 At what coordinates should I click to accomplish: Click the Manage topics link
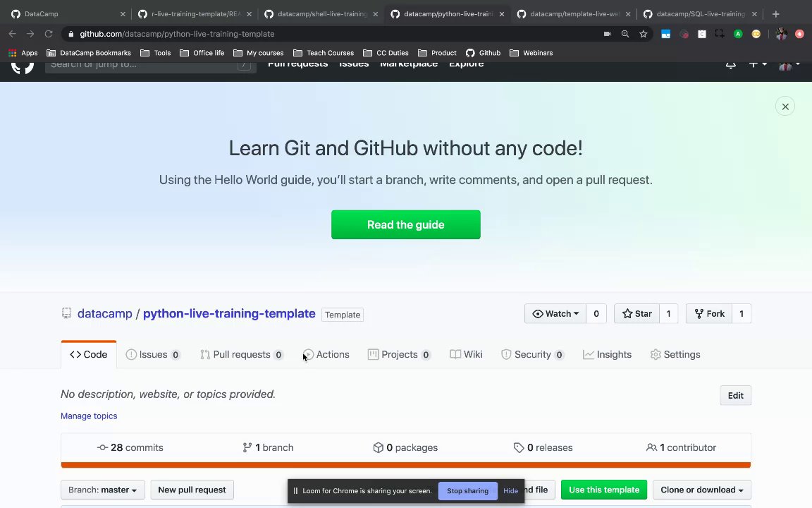click(89, 416)
